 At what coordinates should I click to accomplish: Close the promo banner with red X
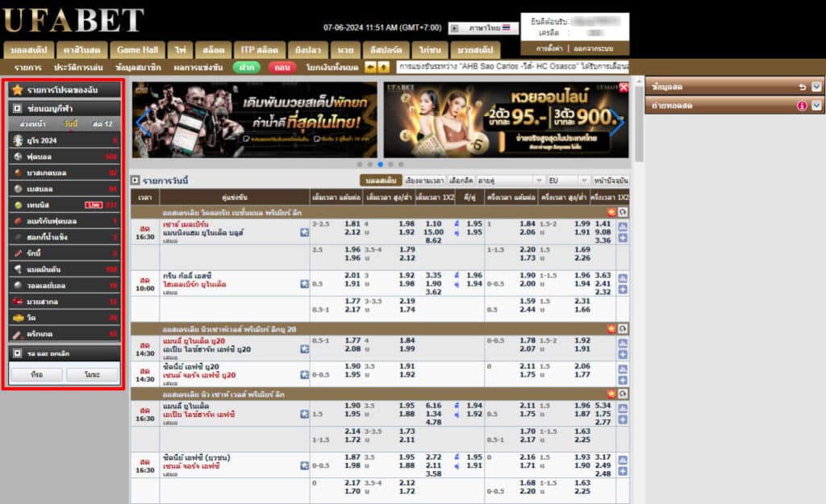click(624, 87)
